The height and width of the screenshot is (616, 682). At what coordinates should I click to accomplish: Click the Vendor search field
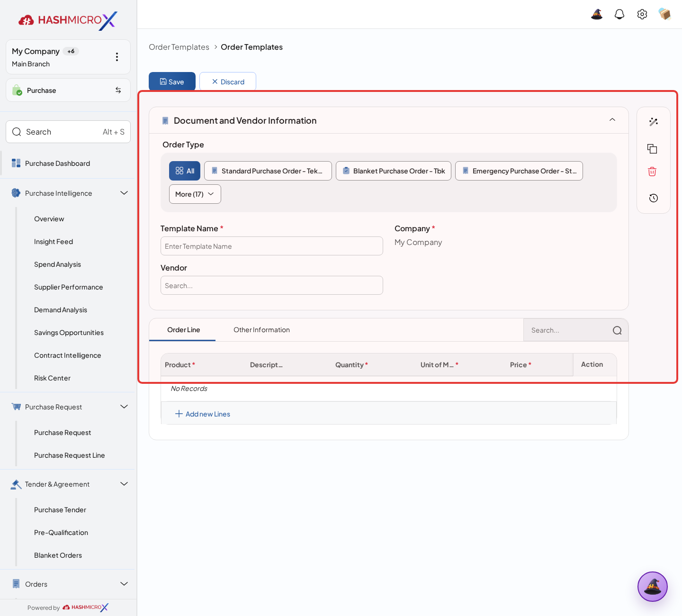coord(272,285)
